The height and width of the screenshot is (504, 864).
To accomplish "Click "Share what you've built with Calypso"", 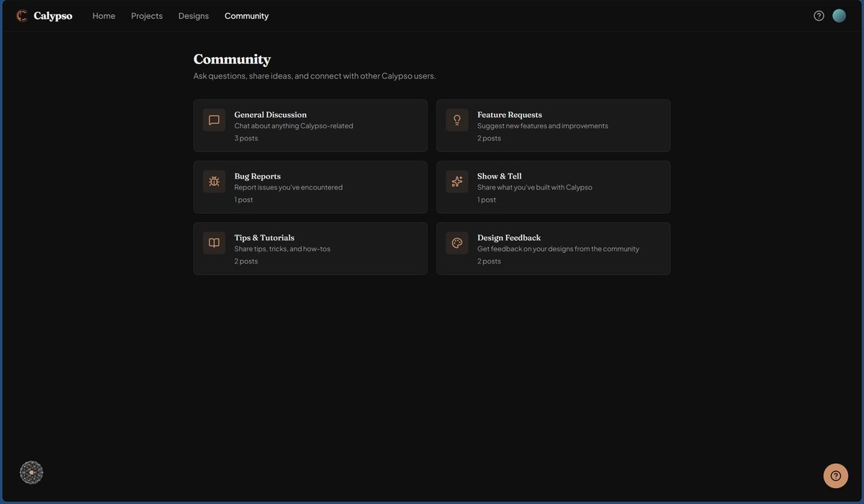I will [x=535, y=187].
